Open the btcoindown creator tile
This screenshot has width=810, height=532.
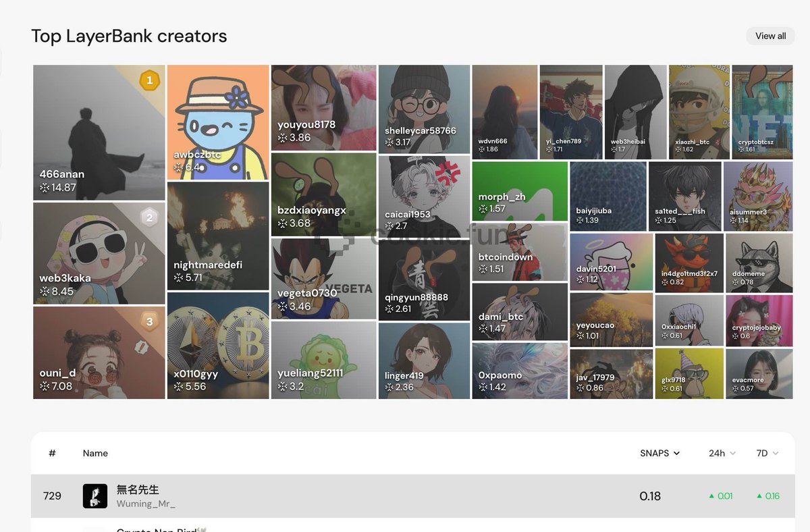(x=520, y=252)
